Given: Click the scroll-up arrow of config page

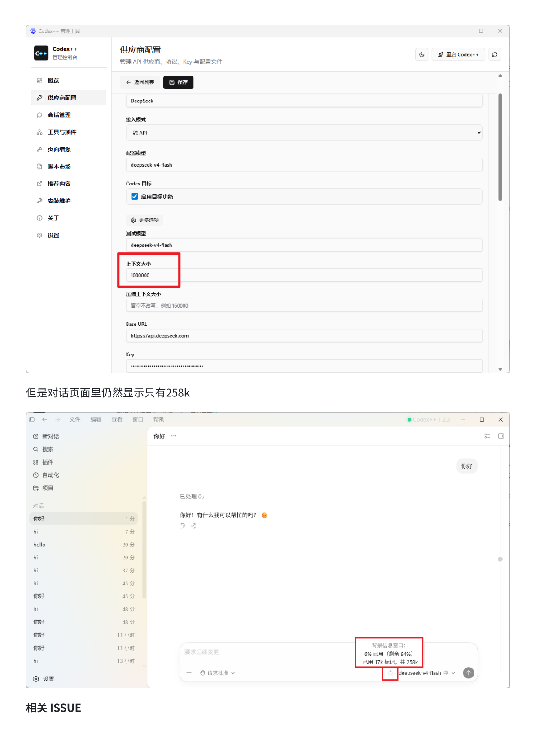Looking at the screenshot, I should pyautogui.click(x=500, y=75).
